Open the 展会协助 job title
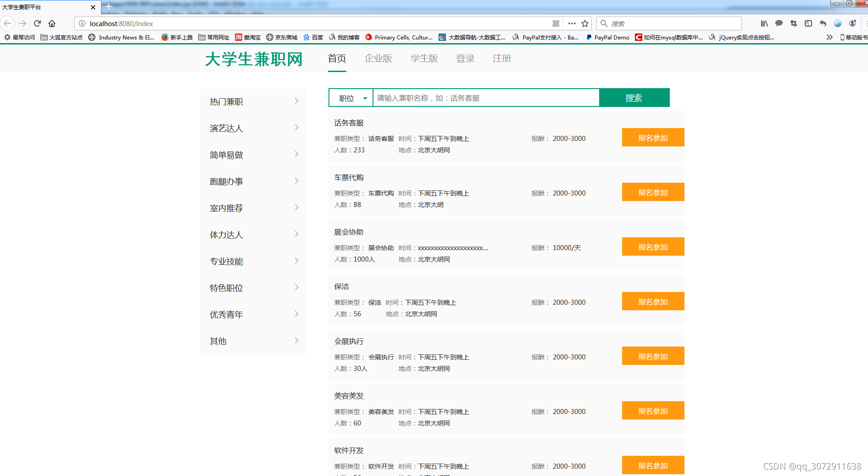The width and height of the screenshot is (868, 476). 349,232
